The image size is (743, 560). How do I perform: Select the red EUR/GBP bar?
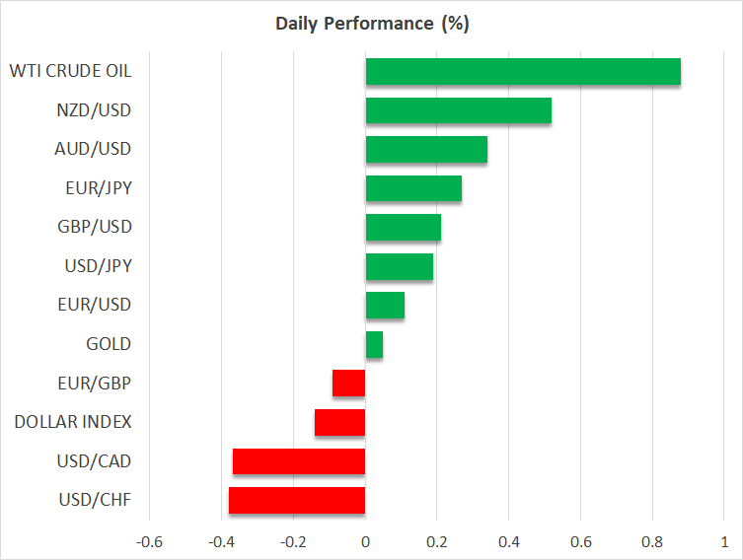[349, 384]
